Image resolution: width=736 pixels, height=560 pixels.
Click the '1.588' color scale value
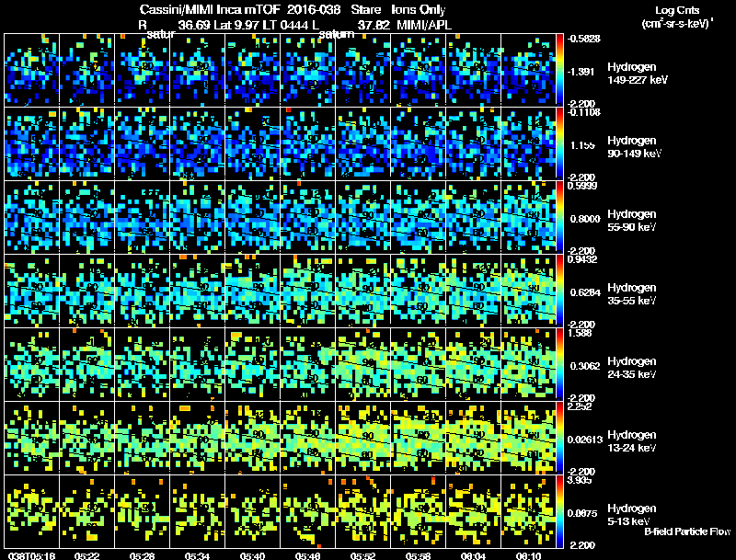coord(580,333)
